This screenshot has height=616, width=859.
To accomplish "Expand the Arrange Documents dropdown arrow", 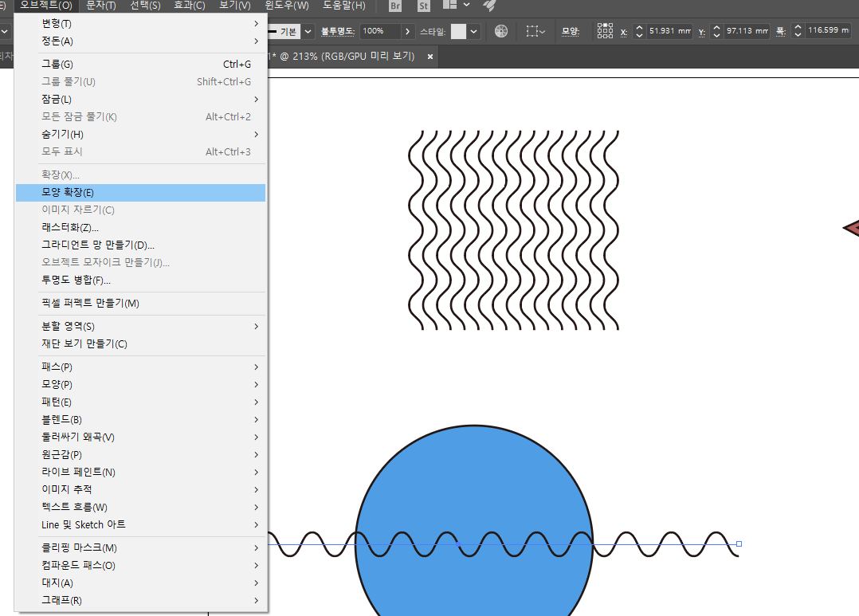I will pyautogui.click(x=466, y=5).
